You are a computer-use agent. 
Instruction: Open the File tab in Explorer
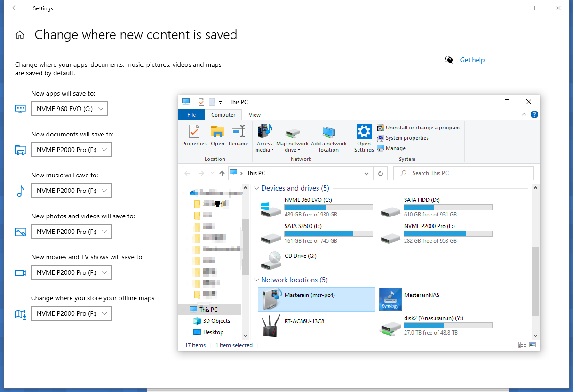click(x=191, y=115)
